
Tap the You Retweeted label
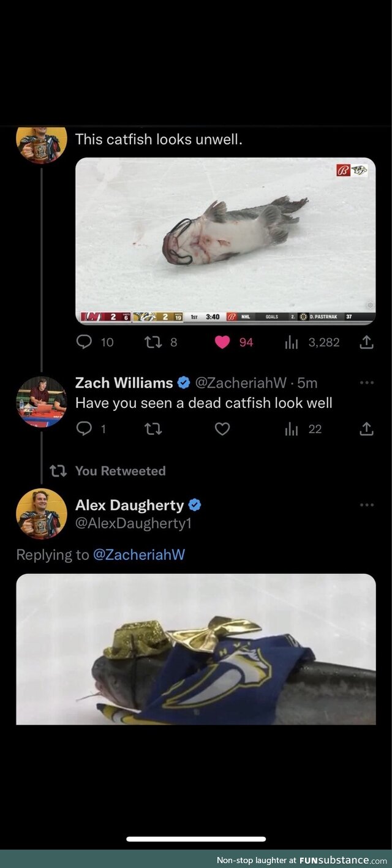pyautogui.click(x=120, y=471)
